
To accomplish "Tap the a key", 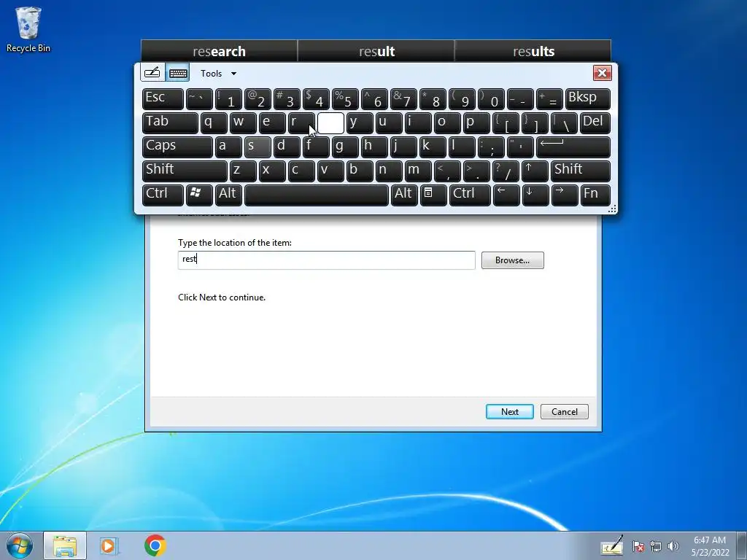I will pos(228,147).
